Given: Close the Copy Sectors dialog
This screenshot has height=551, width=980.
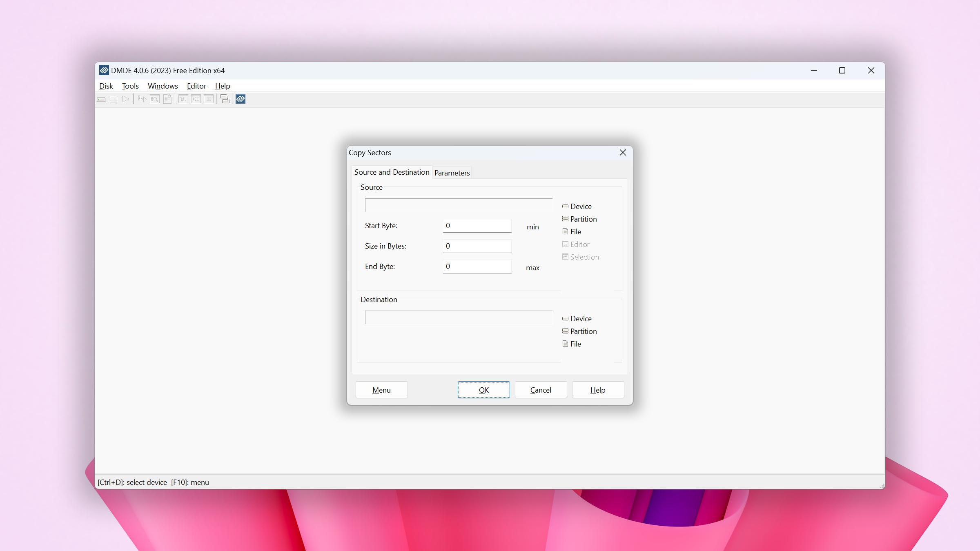Looking at the screenshot, I should pos(623,153).
